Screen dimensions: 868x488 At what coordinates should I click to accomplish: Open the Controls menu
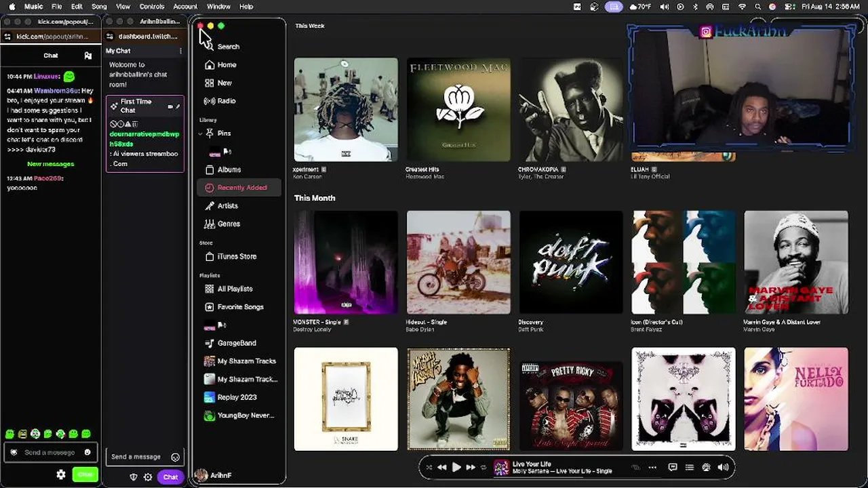click(x=152, y=7)
